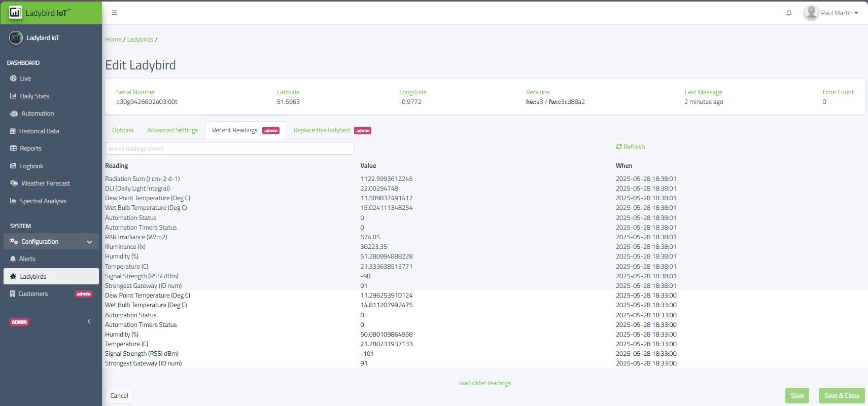
Task: Switch to the Options tab
Action: 123,130
